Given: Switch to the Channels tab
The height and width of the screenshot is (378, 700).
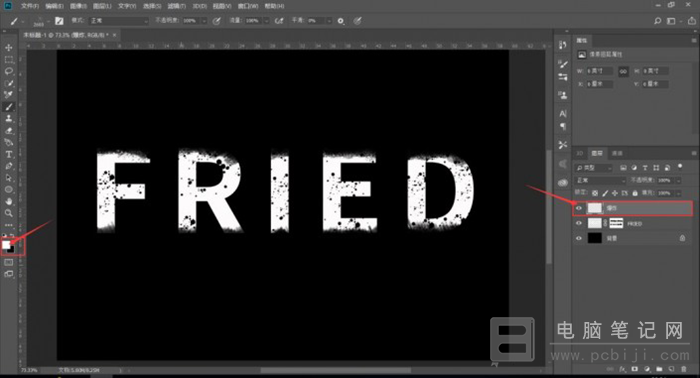Looking at the screenshot, I should pyautogui.click(x=617, y=153).
